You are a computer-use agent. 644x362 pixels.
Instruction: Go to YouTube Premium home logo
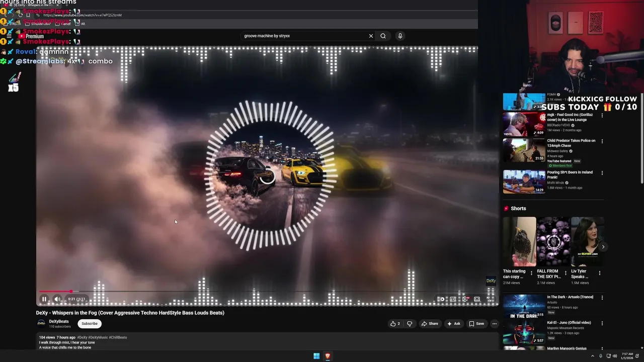click(x=31, y=36)
